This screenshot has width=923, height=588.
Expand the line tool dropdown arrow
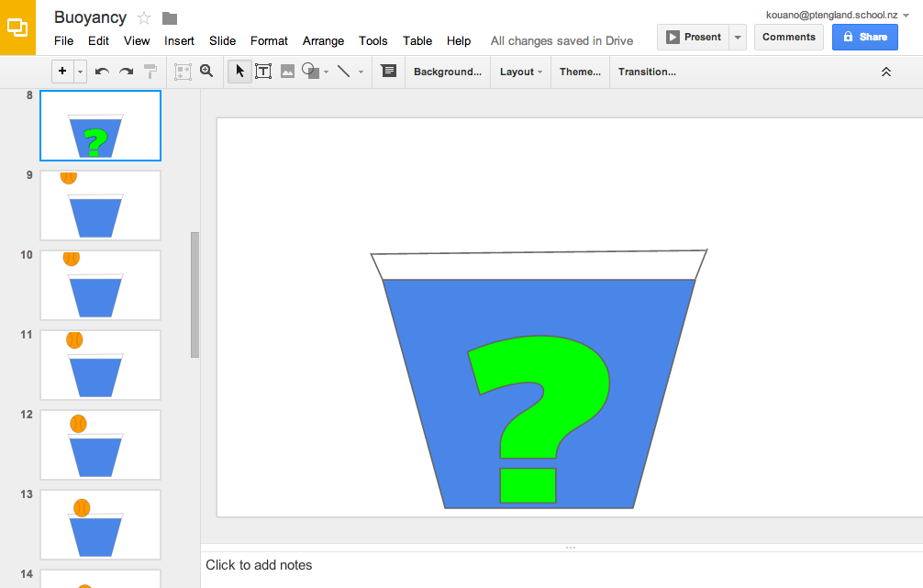[x=361, y=72]
